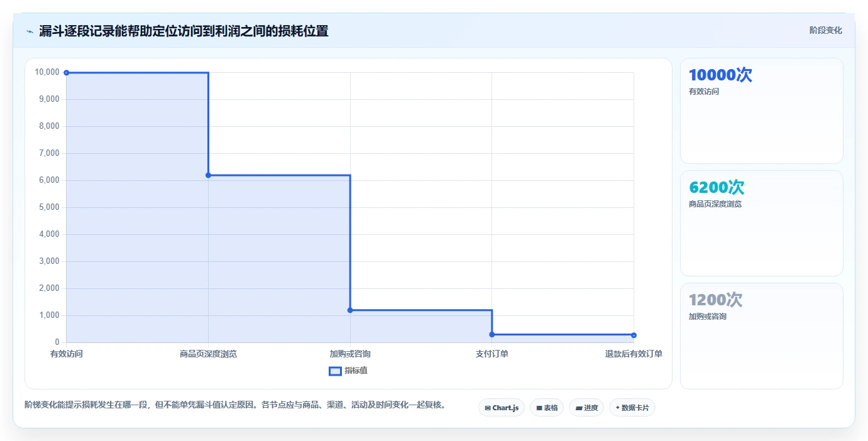
Task: Click the 加购或咨询 x-axis label
Action: click(350, 354)
